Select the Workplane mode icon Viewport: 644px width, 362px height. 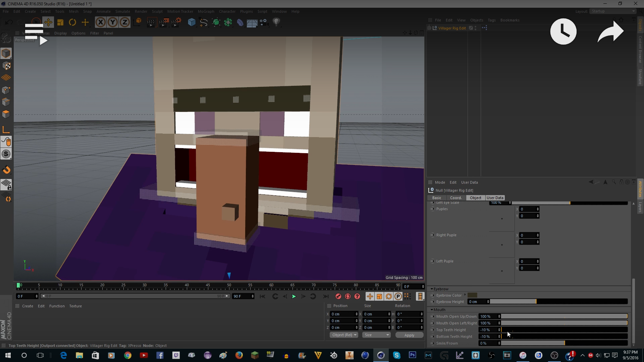6,78
